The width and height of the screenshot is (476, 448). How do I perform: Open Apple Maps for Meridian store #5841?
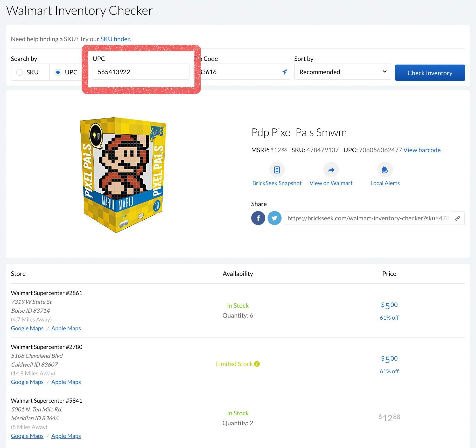pyautogui.click(x=66, y=436)
